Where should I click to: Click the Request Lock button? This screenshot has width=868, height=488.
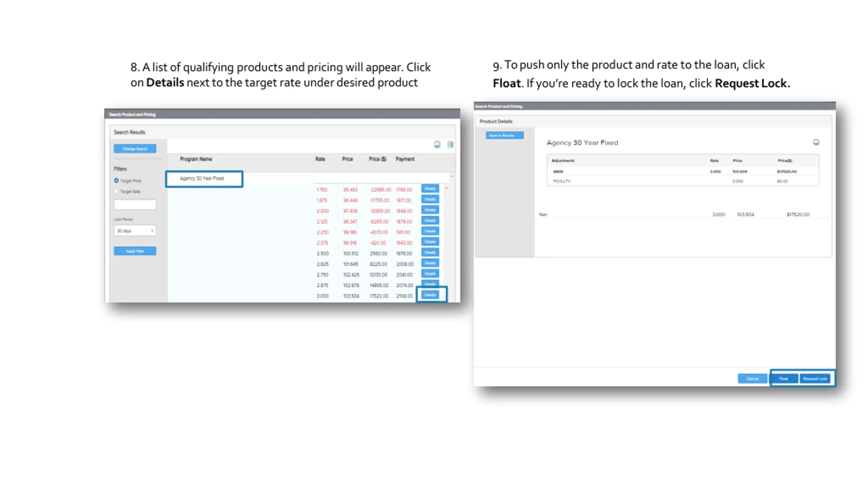click(x=814, y=379)
